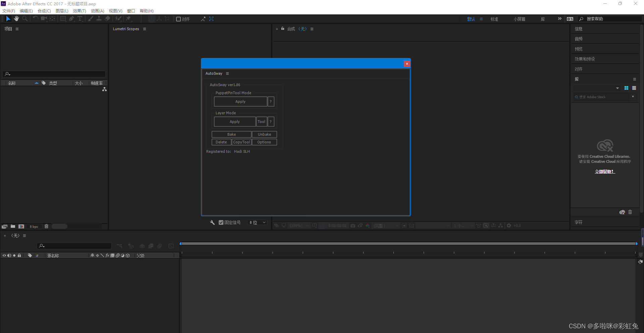Click the Bake button in AutoSway
Viewport: 644px width, 333px height.
tap(231, 134)
